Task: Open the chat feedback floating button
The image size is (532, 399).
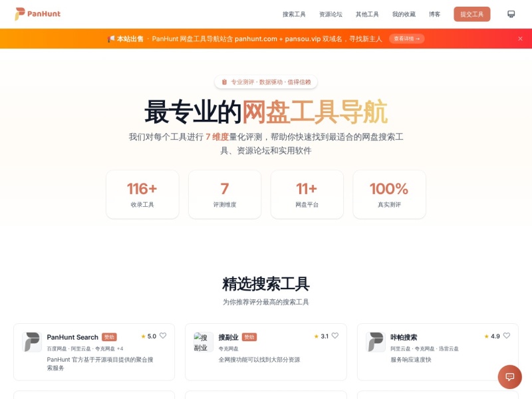Action: pos(509,377)
